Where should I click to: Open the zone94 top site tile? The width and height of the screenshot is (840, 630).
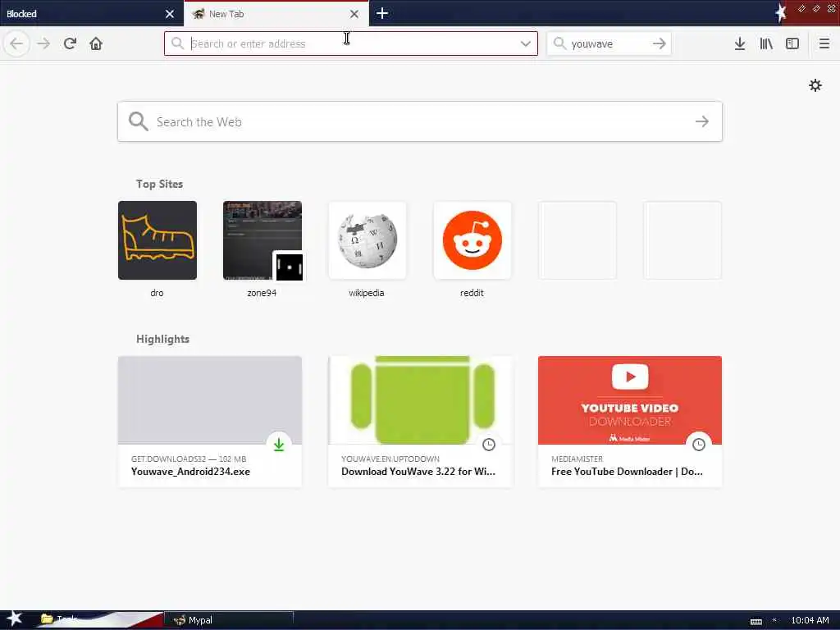(x=262, y=240)
